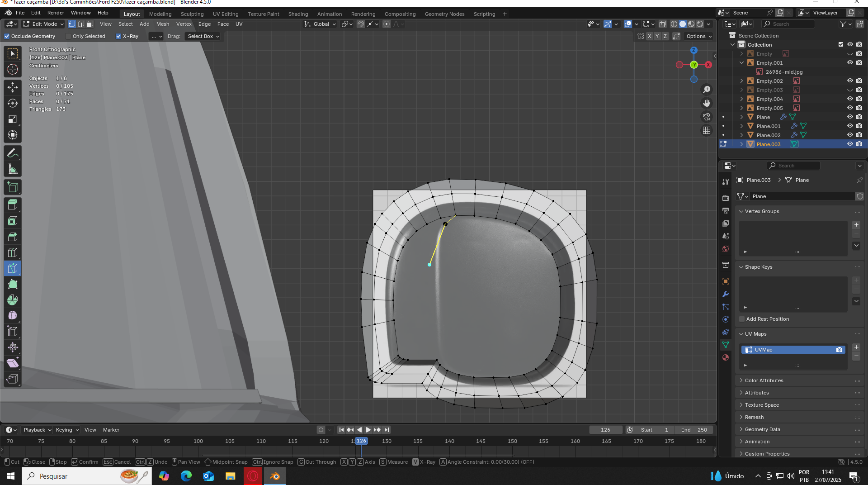868x485 pixels.
Task: Open the Blender icon in the taskbar
Action: click(x=275, y=476)
